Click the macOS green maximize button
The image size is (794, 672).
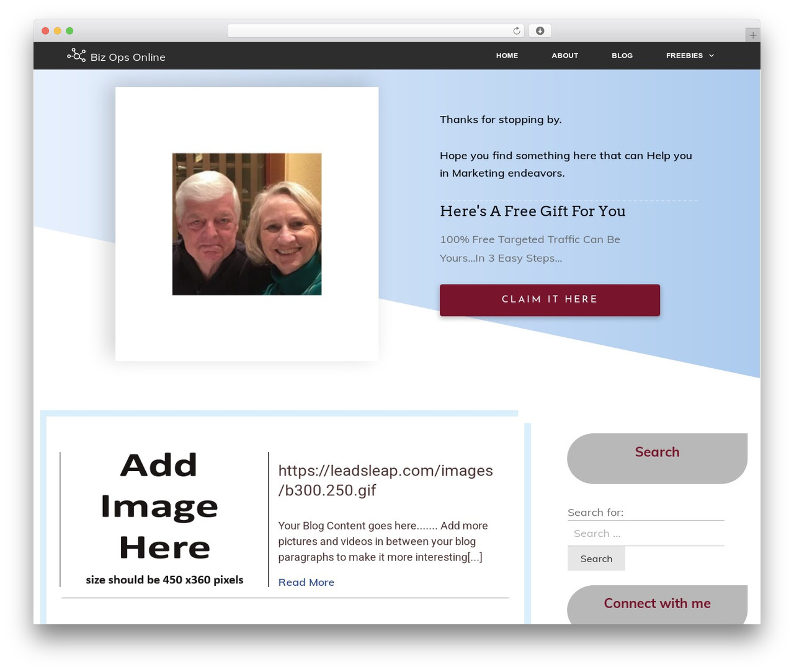click(x=69, y=31)
